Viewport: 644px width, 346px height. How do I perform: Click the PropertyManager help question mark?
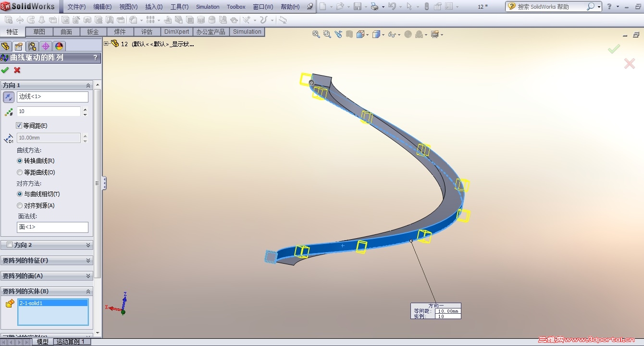tap(95, 57)
